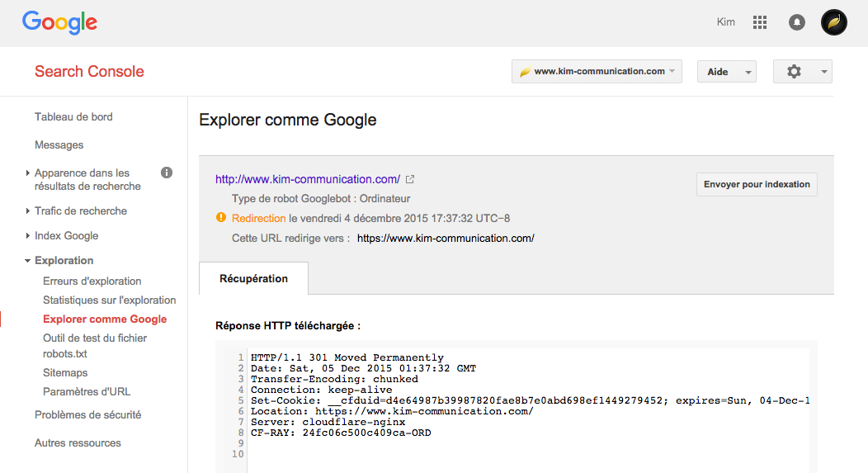Click the settings gear icon
The width and height of the screenshot is (868, 473).
(x=795, y=72)
